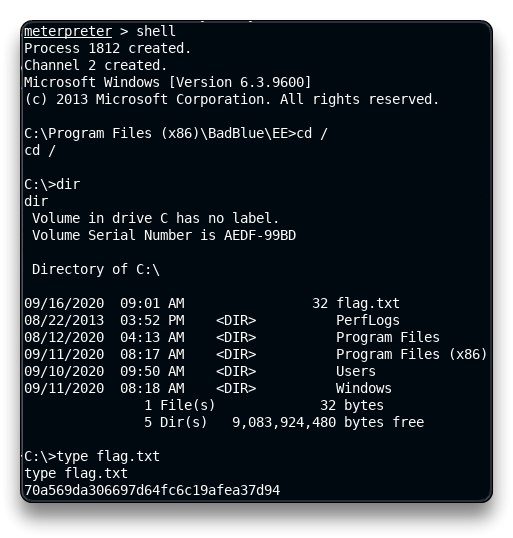The height and width of the screenshot is (538, 513).
Task: Click the 'Process 1812 created.' line
Action: [107, 48]
